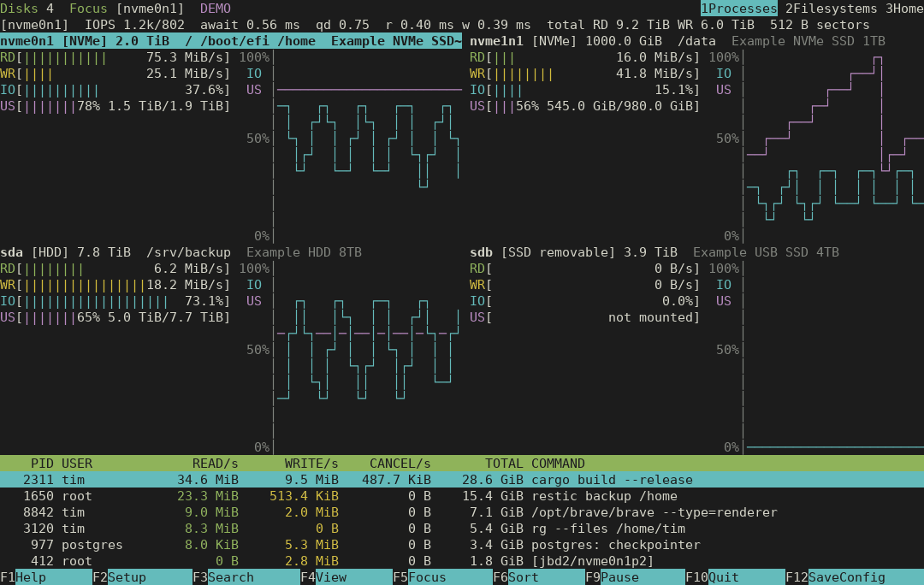Click the nvme0n1 IO bar showing 37.6%
The height and width of the screenshot is (585, 924).
[115, 90]
